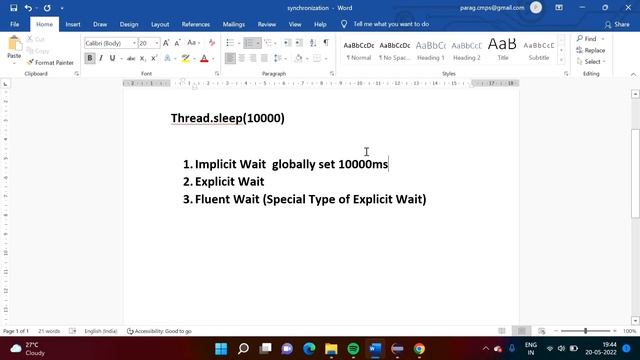Adjust the zoom slider in status bar
The height and width of the screenshot is (360, 640).
(x=586, y=331)
